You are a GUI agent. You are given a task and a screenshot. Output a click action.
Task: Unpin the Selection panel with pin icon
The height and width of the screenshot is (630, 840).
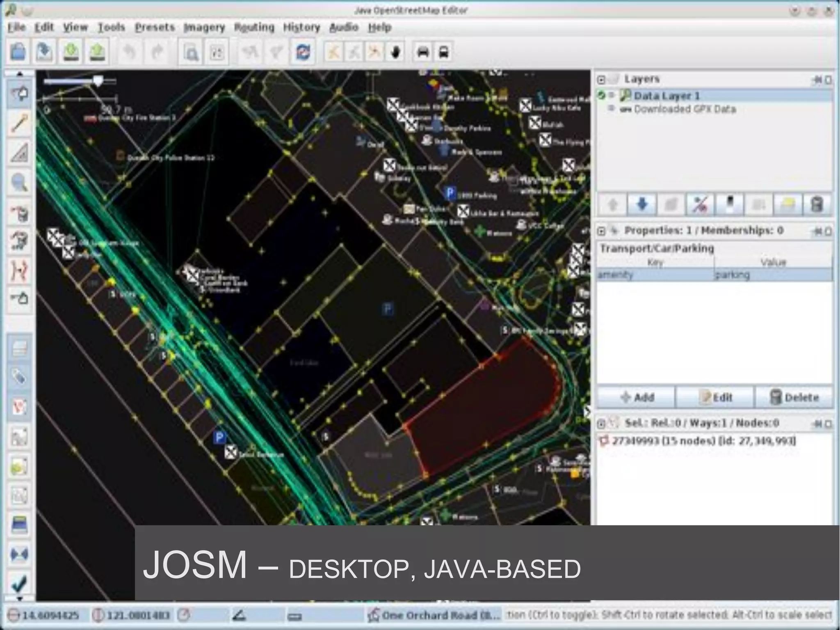pos(817,424)
